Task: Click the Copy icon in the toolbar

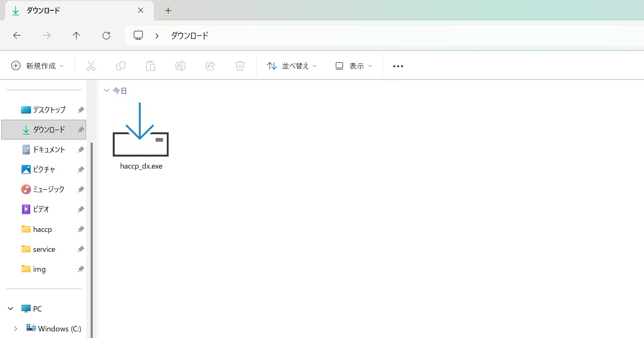Action: click(x=121, y=65)
